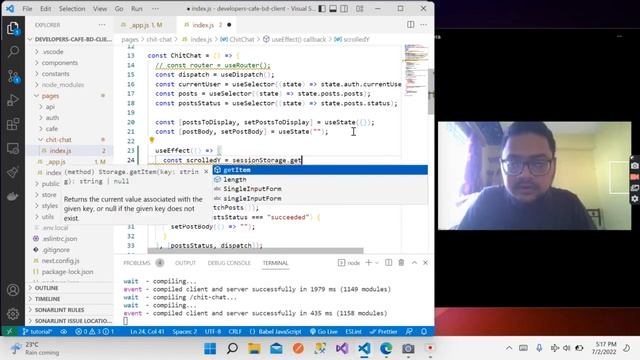Split the editor to the right
Image resolution: width=640 pixels, height=360 pixels.
[x=411, y=25]
